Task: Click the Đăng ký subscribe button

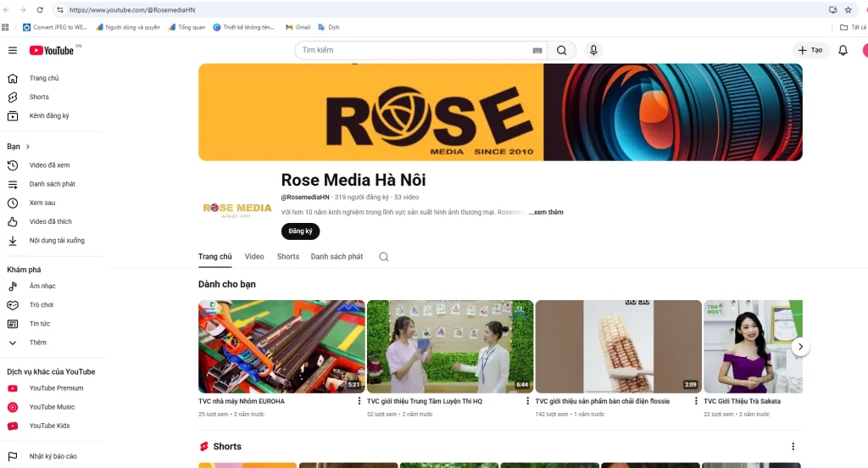Action: point(300,231)
